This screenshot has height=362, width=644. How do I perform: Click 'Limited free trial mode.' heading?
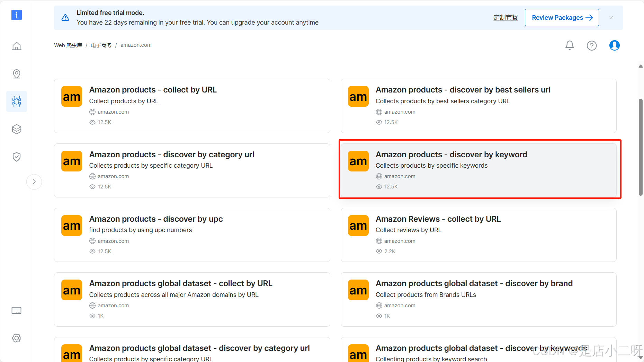tap(110, 13)
